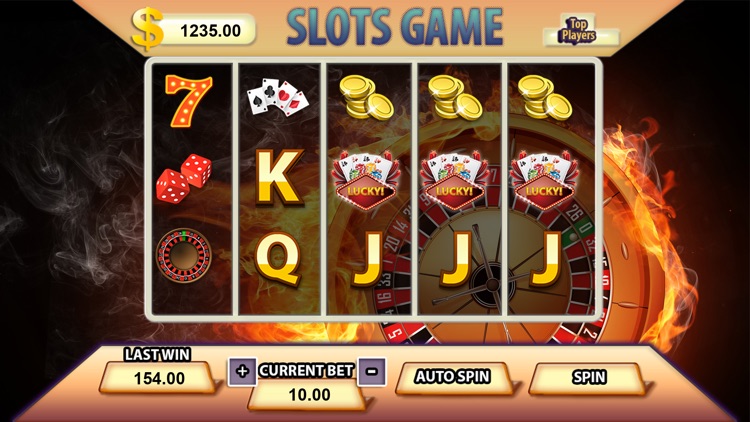Start the Auto Spin mode
The width and height of the screenshot is (750, 422).
tap(452, 377)
